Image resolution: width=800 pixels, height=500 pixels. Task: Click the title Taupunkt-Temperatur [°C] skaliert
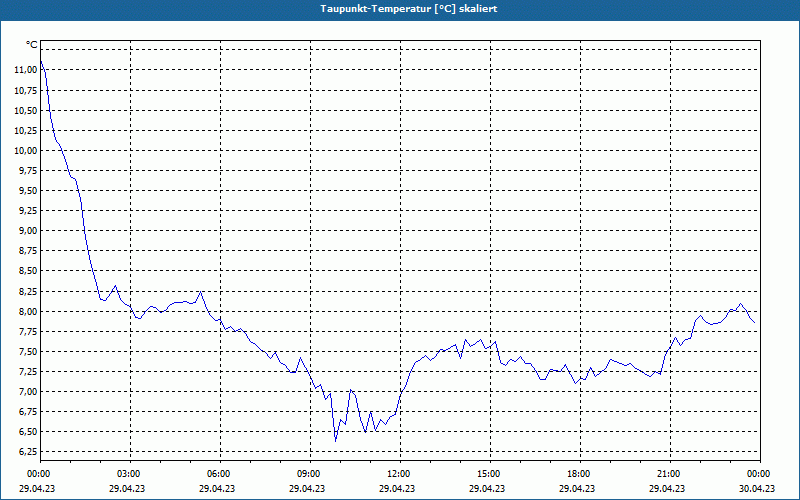pos(409,9)
